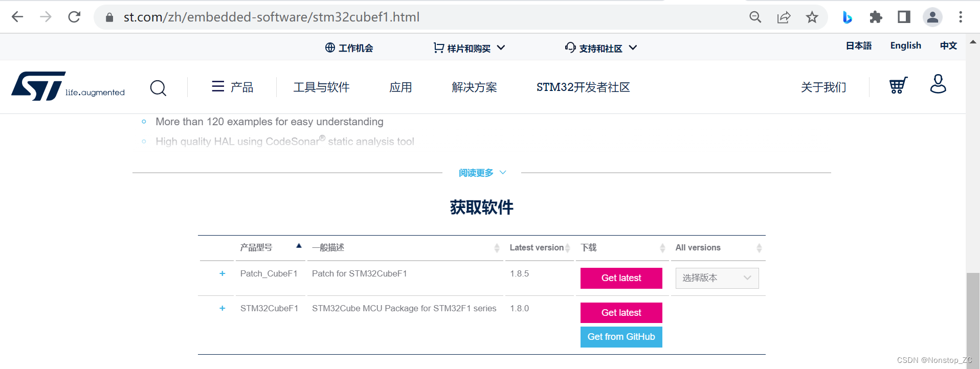
Task: Expand 阅读更多 section
Action: 482,173
